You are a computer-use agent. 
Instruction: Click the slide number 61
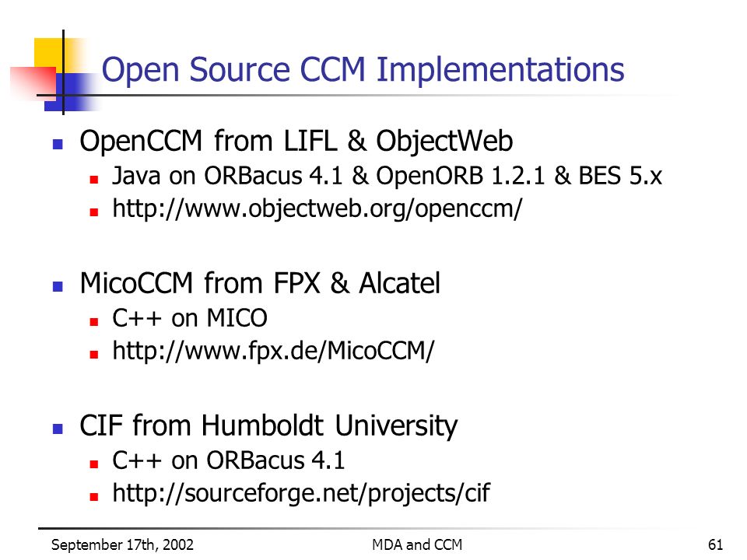click(716, 544)
